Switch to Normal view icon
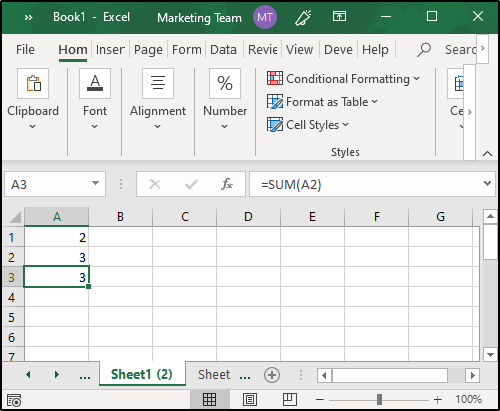This screenshot has width=500, height=411. pyautogui.click(x=210, y=399)
